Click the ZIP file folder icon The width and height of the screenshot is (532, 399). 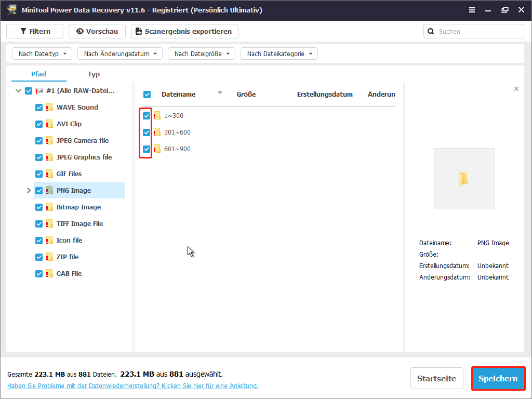[x=49, y=257]
